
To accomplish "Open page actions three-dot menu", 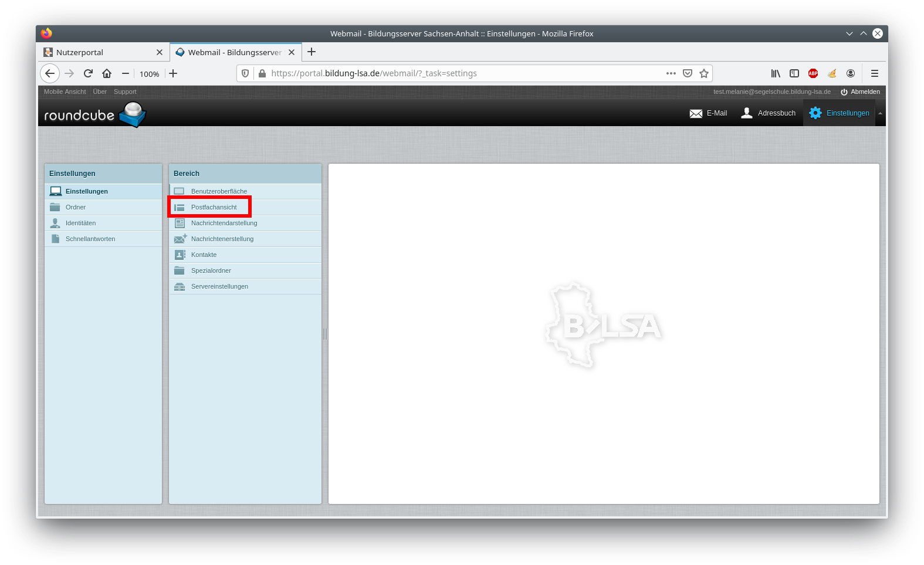I will click(671, 73).
